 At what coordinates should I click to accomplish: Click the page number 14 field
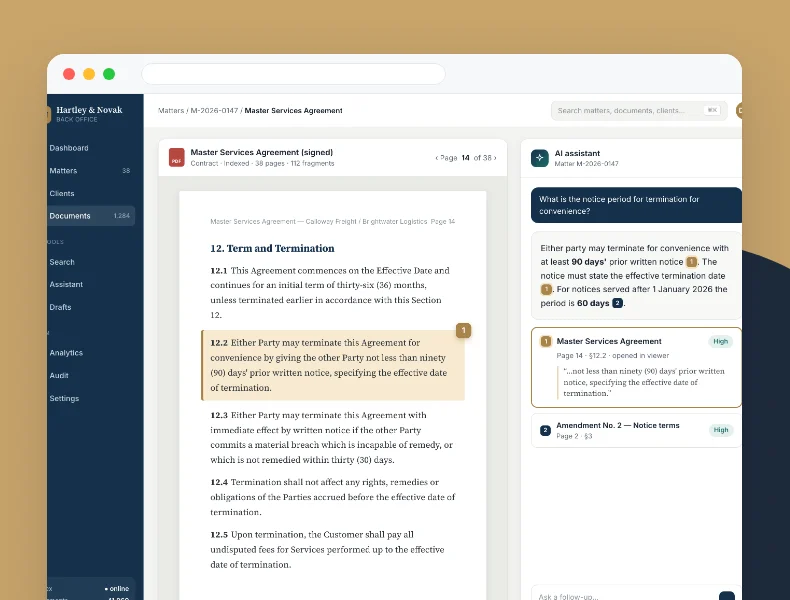(x=466, y=158)
